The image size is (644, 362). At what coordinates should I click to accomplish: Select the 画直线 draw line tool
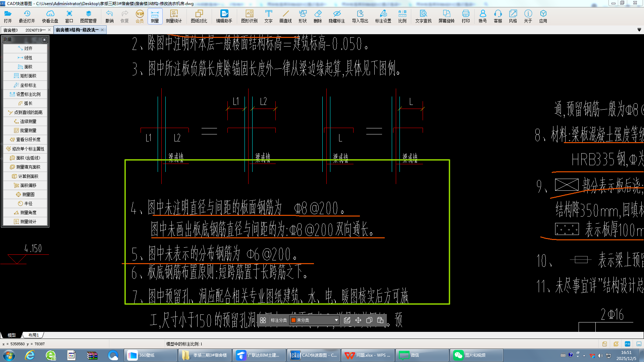pos(285,16)
